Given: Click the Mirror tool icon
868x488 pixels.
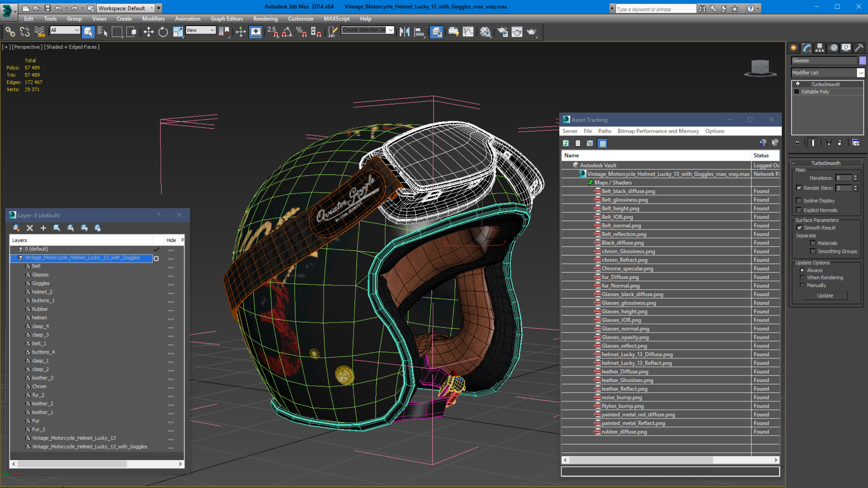Looking at the screenshot, I should tap(404, 32).
